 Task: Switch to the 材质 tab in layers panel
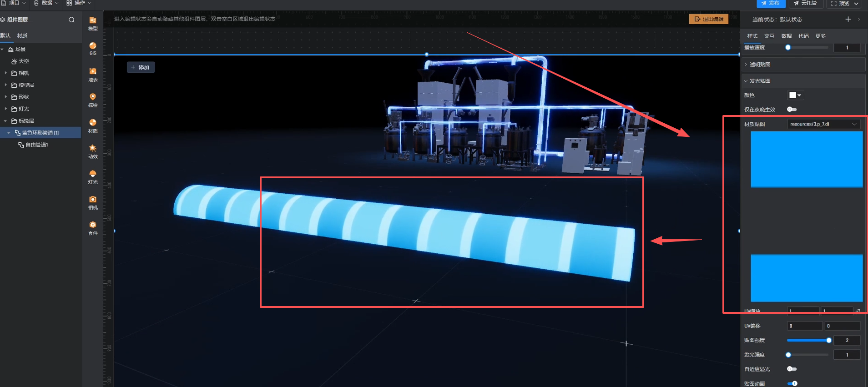pos(22,35)
